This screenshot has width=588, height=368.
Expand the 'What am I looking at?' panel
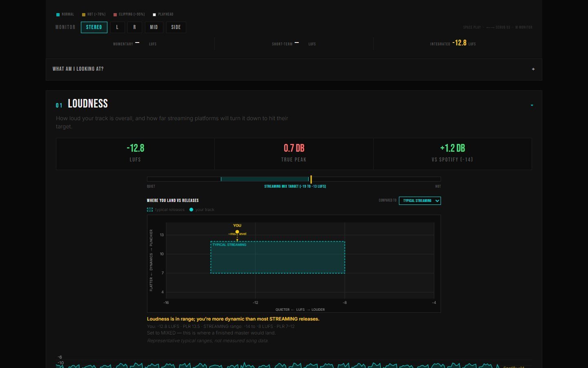pos(294,69)
